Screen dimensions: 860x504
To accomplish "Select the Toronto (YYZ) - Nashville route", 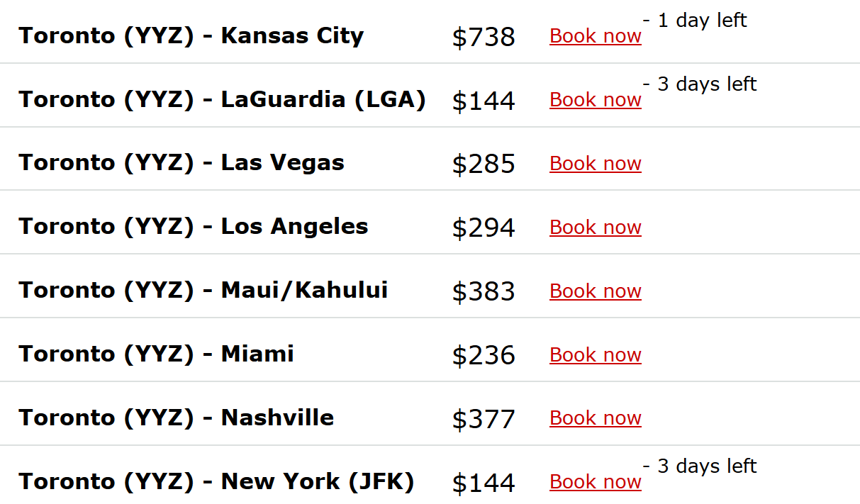I will (177, 418).
